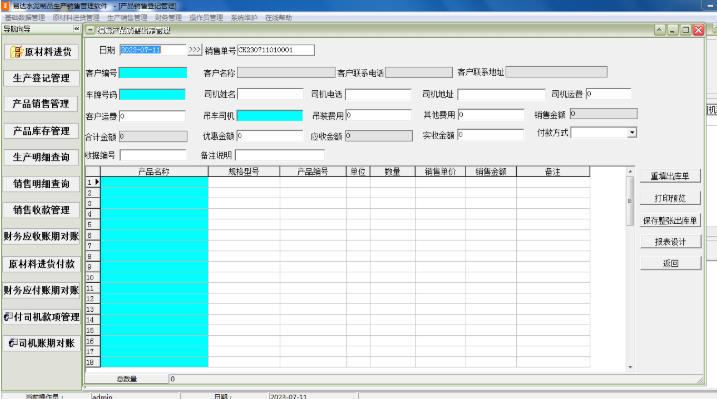Open the 原材料进货管理 menu
This screenshot has height=399, width=717.
tap(76, 17)
